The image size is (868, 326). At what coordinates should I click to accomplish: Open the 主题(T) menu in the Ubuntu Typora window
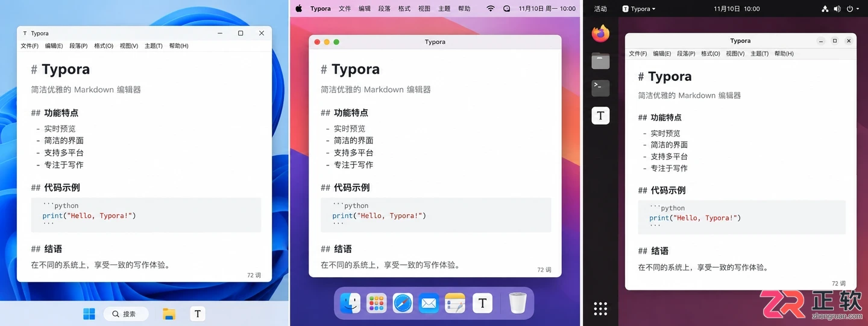pyautogui.click(x=759, y=54)
